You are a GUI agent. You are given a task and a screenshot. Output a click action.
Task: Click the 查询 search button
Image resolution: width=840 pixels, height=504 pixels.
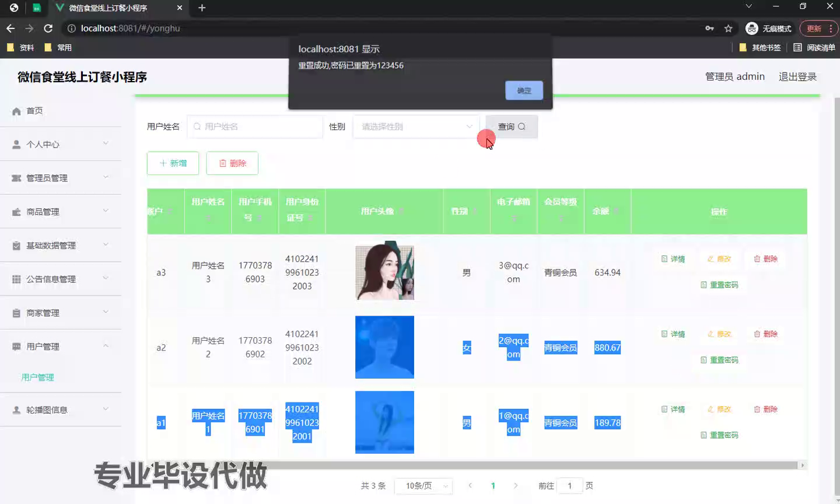point(512,127)
